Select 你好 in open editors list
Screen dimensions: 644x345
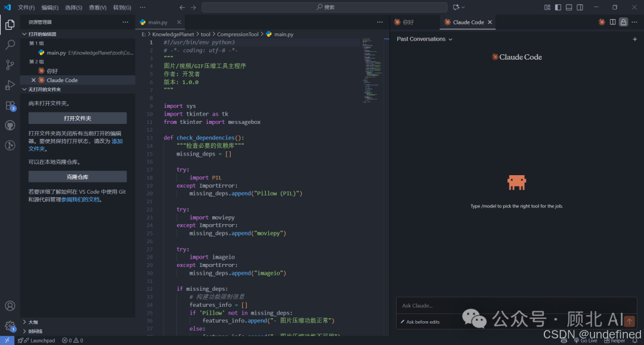78,71
